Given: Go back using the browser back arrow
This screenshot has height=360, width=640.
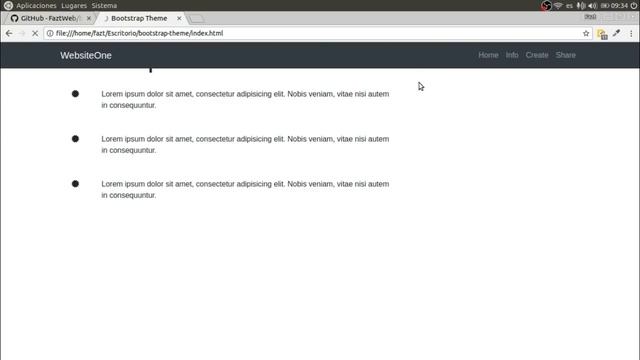Looking at the screenshot, I should pyautogui.click(x=9, y=33).
